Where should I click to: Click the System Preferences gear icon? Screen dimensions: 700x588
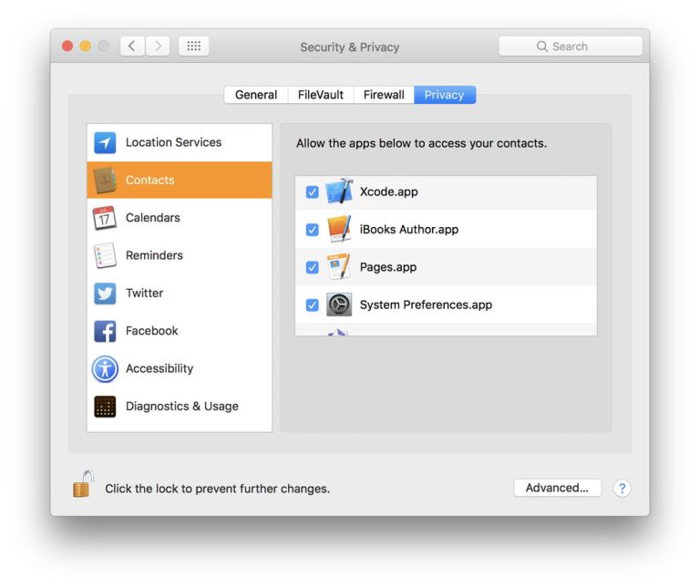tap(339, 304)
